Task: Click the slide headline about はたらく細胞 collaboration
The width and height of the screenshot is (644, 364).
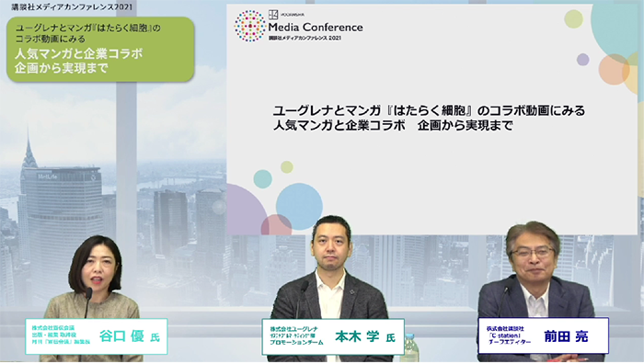Action: pyautogui.click(x=429, y=118)
